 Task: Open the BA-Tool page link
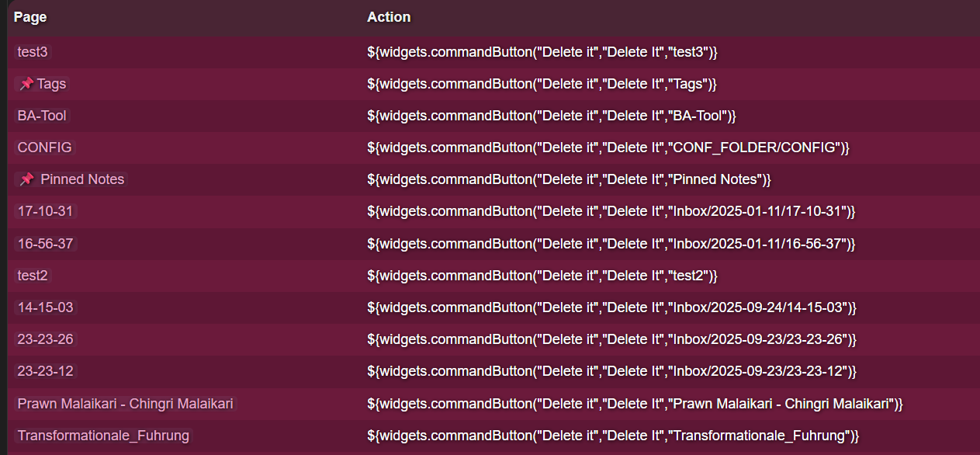pos(42,116)
